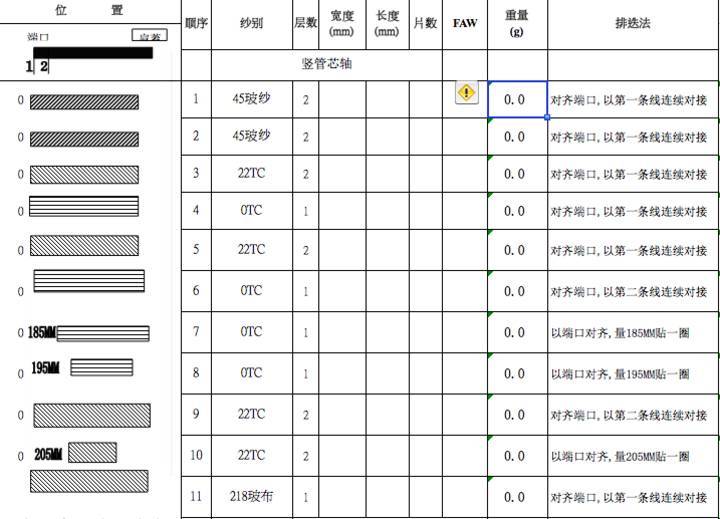Select the 0.0 weight cell in row 2
Image resolution: width=720 pixels, height=519 pixels.
point(518,136)
